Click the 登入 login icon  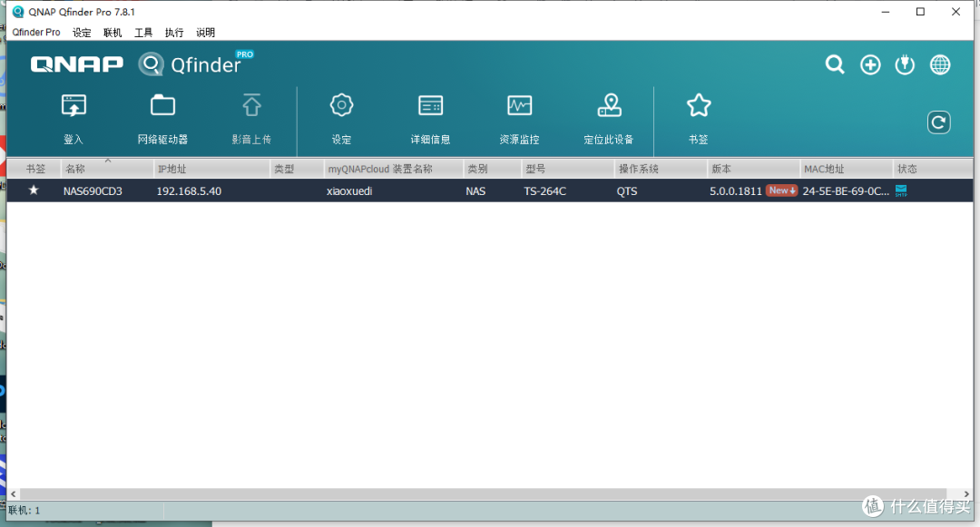click(73, 105)
